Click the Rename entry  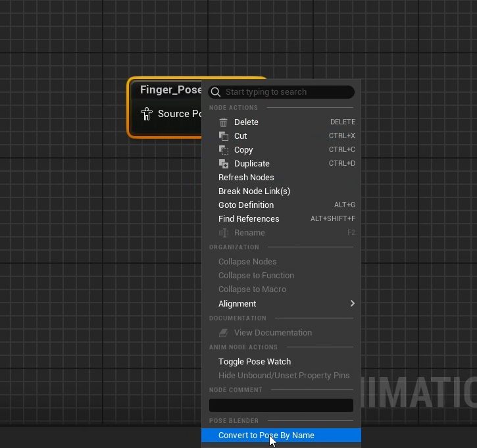282,233
